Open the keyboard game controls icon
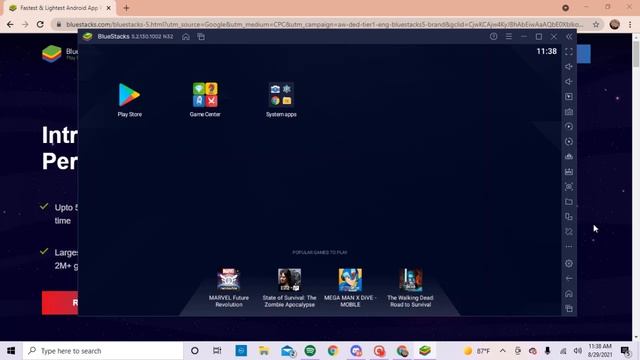This screenshot has width=640, height=360. pos(569,112)
